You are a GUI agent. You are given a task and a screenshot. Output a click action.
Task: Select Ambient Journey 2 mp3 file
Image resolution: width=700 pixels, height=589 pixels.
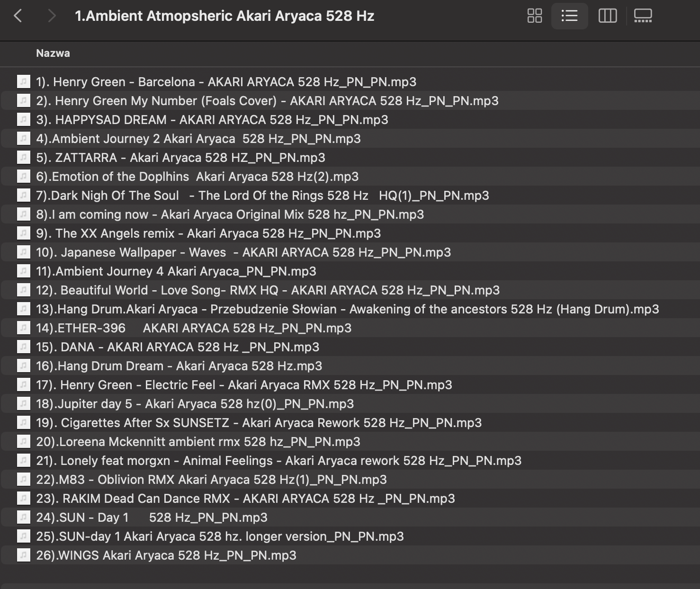(x=198, y=139)
